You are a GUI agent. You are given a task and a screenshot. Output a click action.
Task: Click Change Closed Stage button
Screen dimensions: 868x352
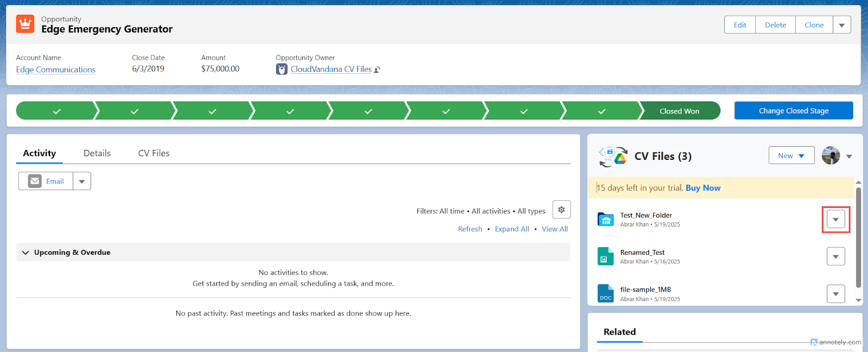[x=794, y=110]
